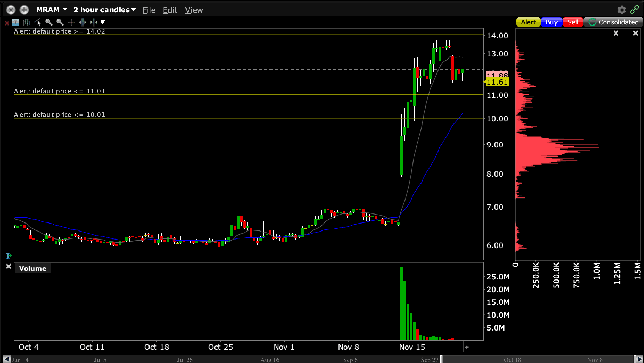The width and height of the screenshot is (644, 363).
Task: Select the trendline drawing tool
Action: 38,22
